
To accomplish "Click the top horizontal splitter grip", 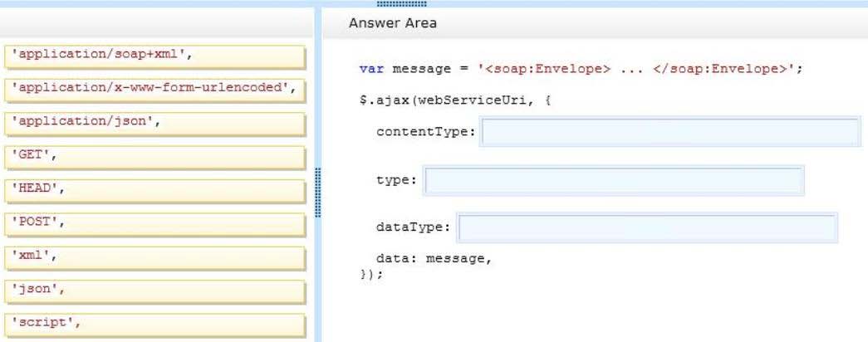I will click(401, 3).
